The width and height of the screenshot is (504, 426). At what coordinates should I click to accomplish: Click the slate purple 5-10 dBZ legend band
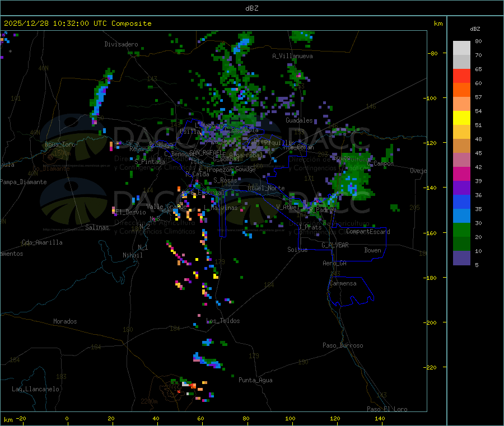pyautogui.click(x=461, y=258)
